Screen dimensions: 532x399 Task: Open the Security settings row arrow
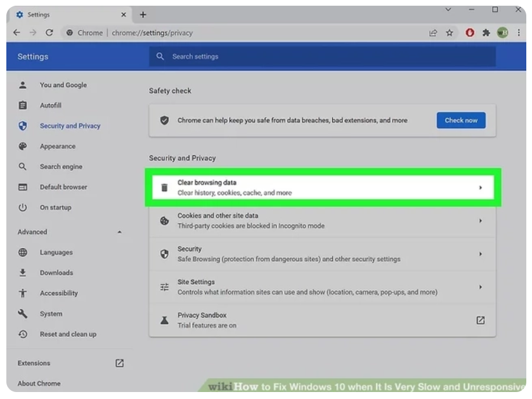click(480, 254)
